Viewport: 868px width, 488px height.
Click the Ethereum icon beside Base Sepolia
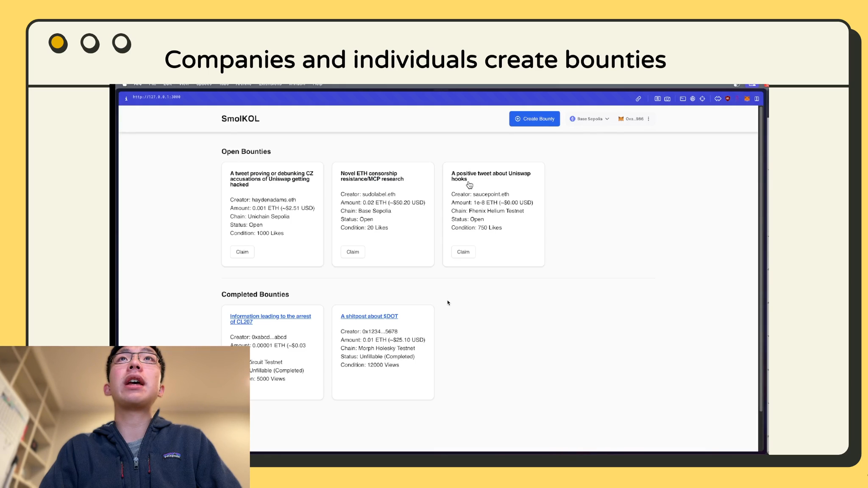(573, 119)
